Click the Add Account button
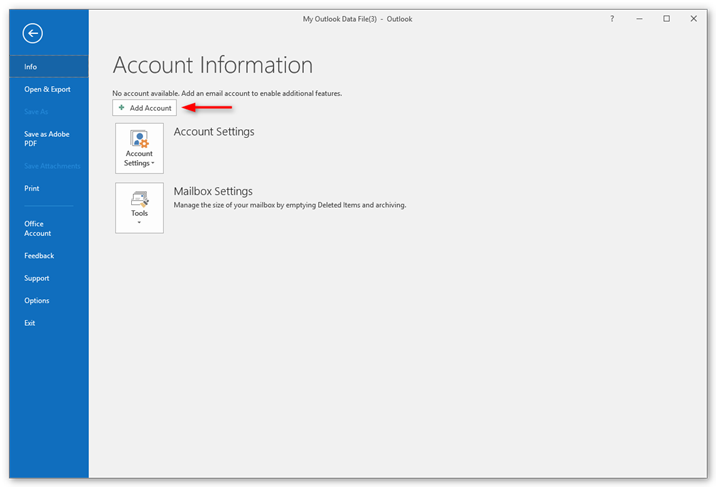 pyautogui.click(x=144, y=108)
